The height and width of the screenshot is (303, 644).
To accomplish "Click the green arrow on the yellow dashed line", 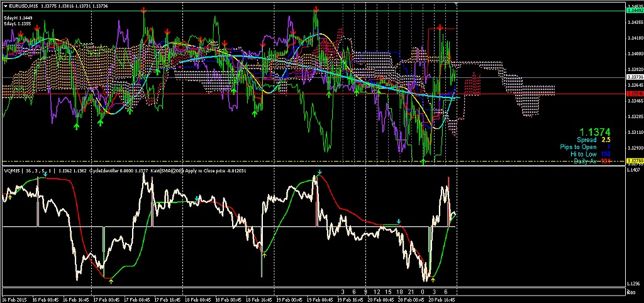I will tap(423, 162).
